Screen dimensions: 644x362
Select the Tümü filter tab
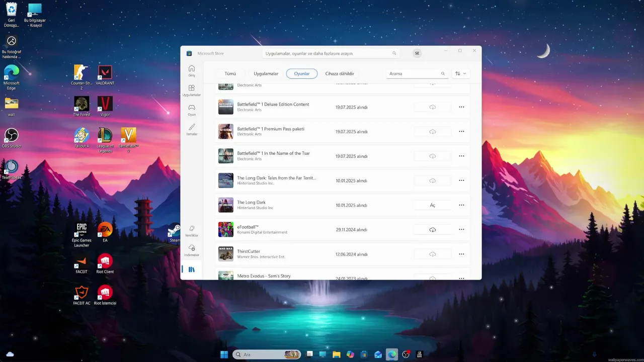pyautogui.click(x=230, y=73)
